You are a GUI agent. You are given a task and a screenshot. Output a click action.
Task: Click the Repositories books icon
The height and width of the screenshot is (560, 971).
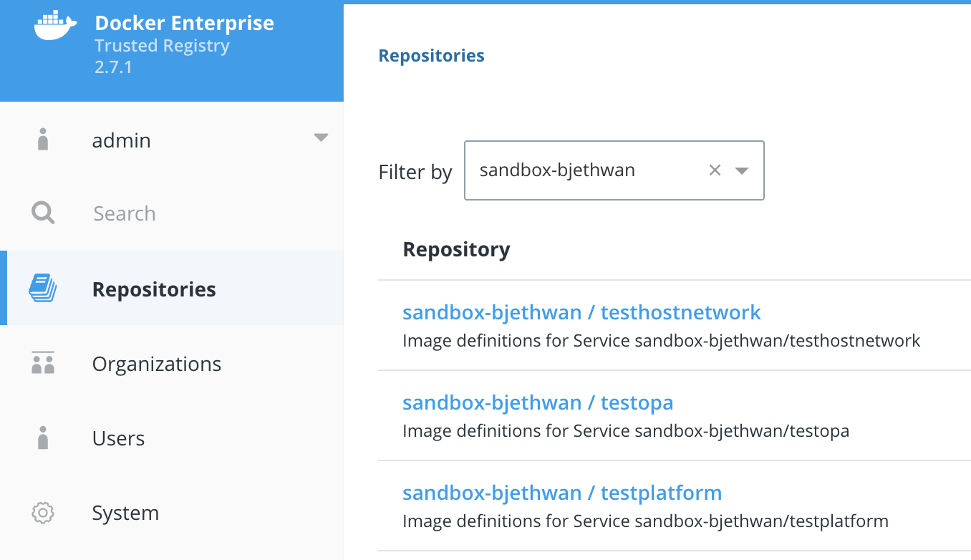click(42, 288)
